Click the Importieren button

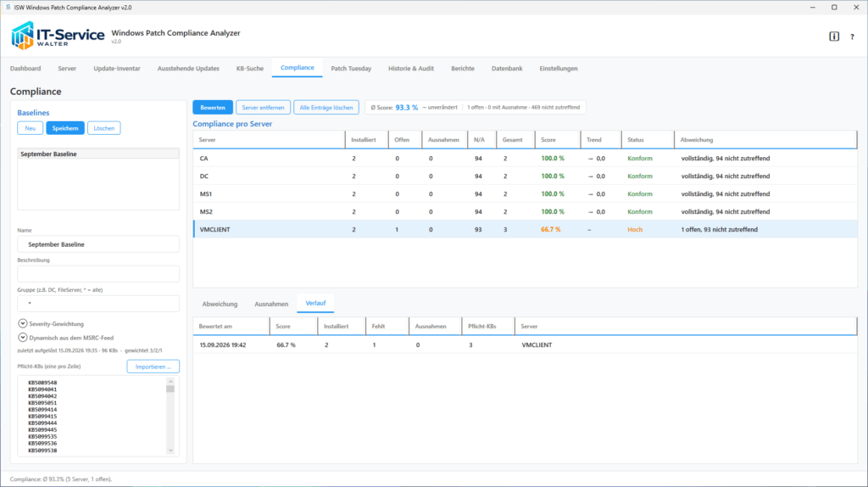(153, 367)
